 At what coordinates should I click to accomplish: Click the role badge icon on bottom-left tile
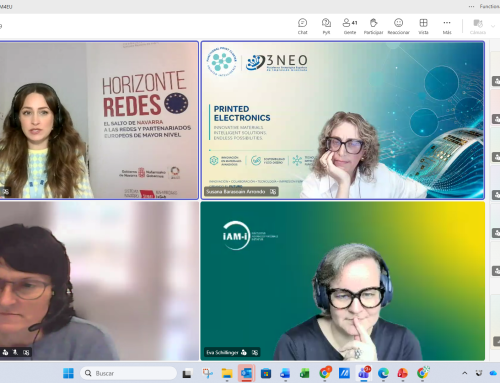pyautogui.click(x=5, y=352)
